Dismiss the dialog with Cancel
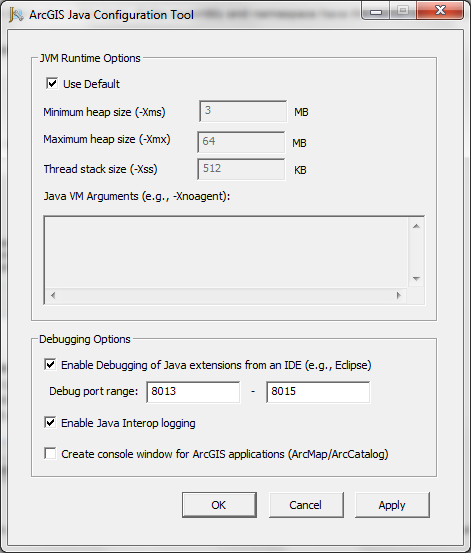471x553 pixels. pyautogui.click(x=306, y=505)
